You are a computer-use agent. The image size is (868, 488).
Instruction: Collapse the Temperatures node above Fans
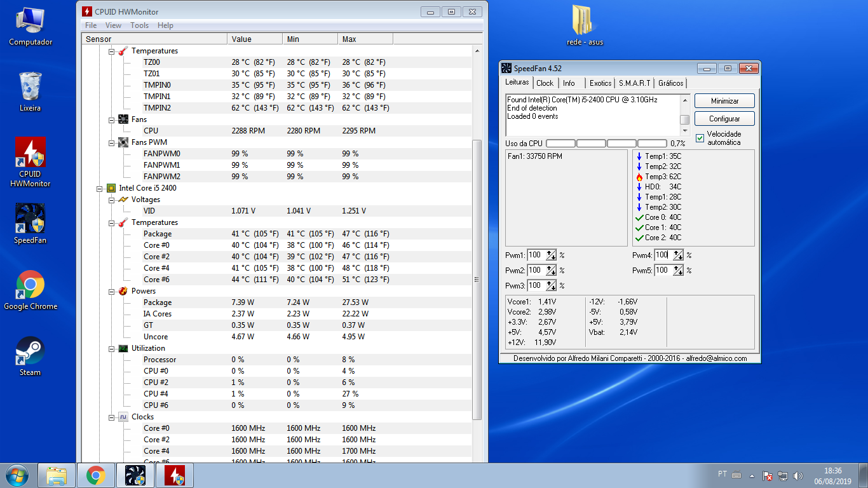(x=112, y=51)
